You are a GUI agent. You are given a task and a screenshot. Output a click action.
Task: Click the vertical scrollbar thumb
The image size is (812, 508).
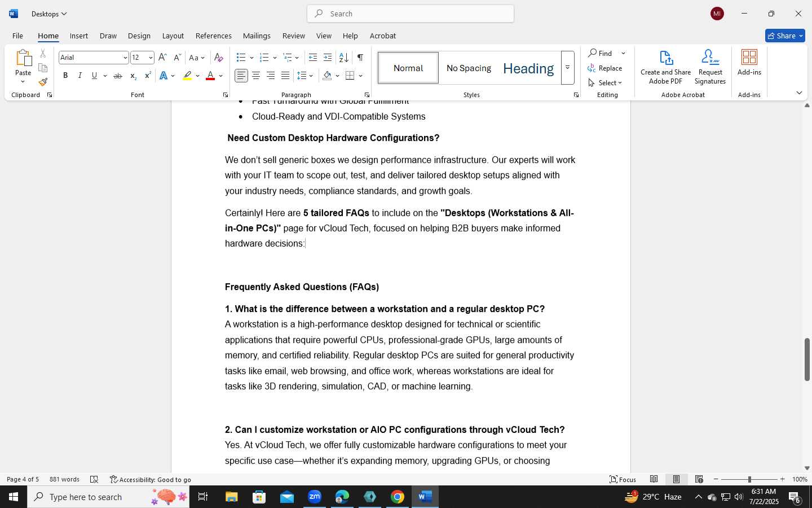[x=807, y=359]
